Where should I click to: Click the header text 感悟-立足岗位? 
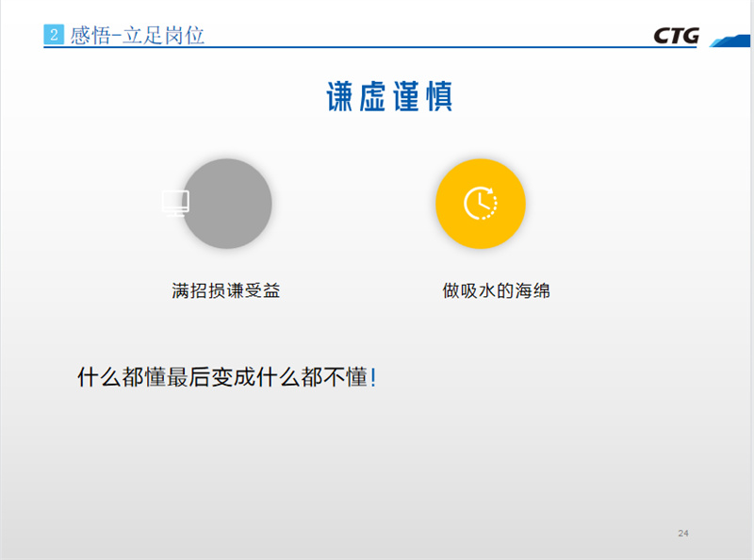click(x=138, y=36)
